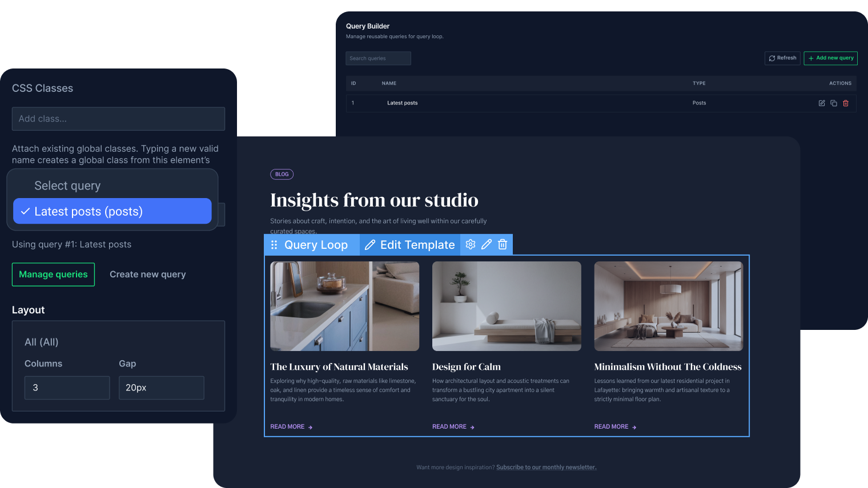Click post title Minimalism Without The Coldness
868x488 pixels.
coord(668,367)
